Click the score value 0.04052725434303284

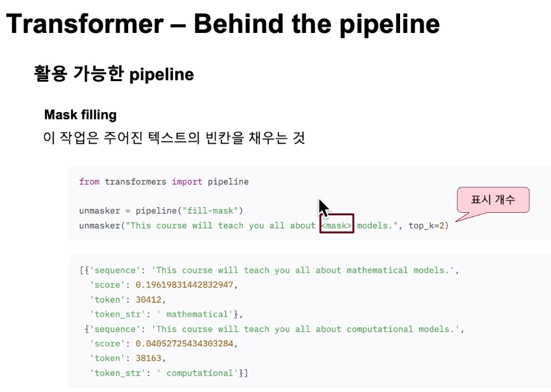(x=185, y=344)
